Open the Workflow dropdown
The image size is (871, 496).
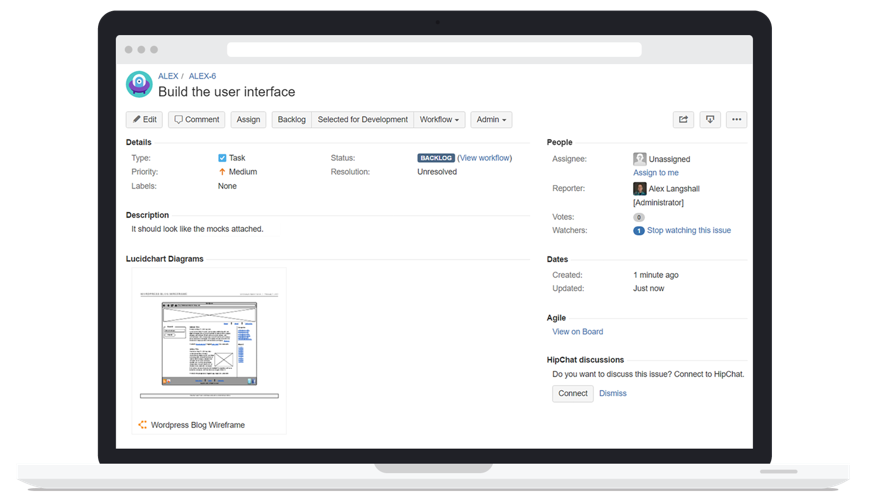click(x=439, y=119)
